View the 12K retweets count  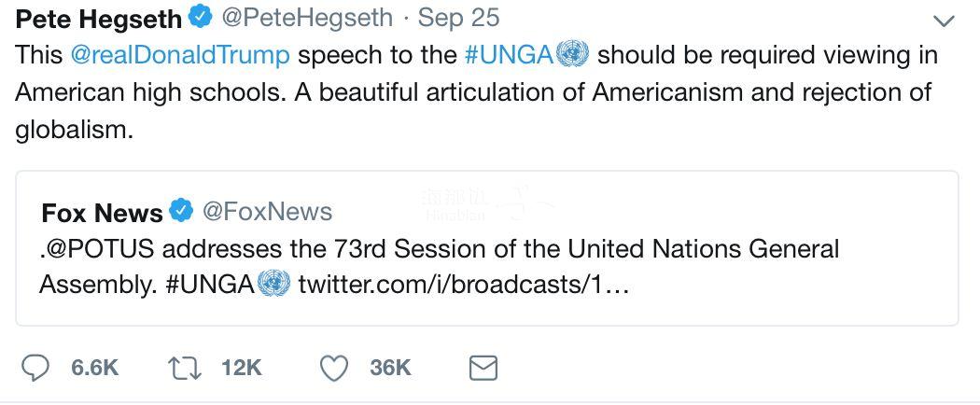point(241,368)
